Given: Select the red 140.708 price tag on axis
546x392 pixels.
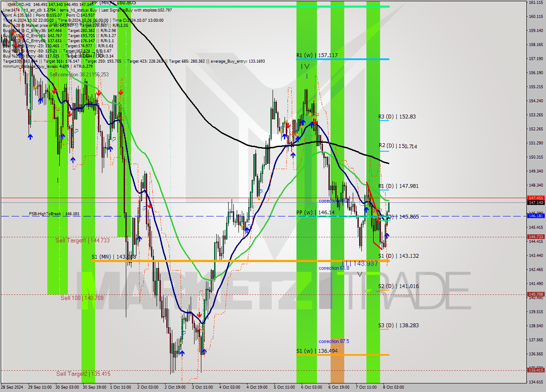Looking at the screenshot, I should [536, 294].
